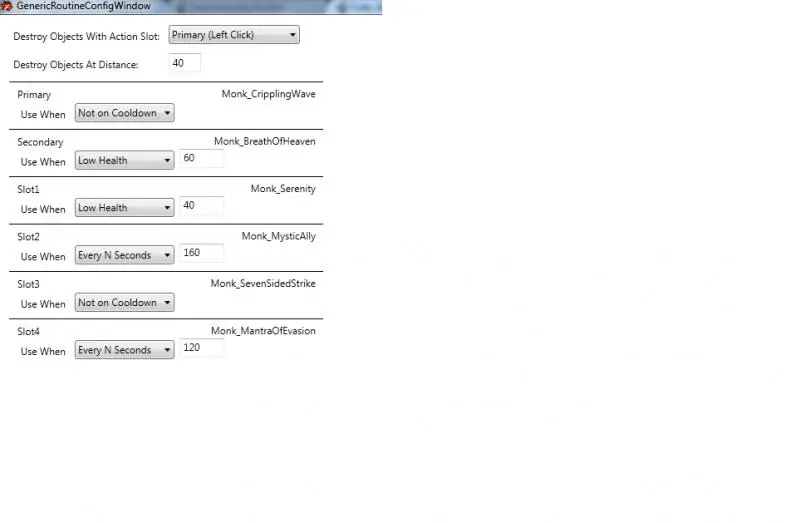
Task: Open the Destroy Objects With Action Slot dropdown
Action: (234, 35)
